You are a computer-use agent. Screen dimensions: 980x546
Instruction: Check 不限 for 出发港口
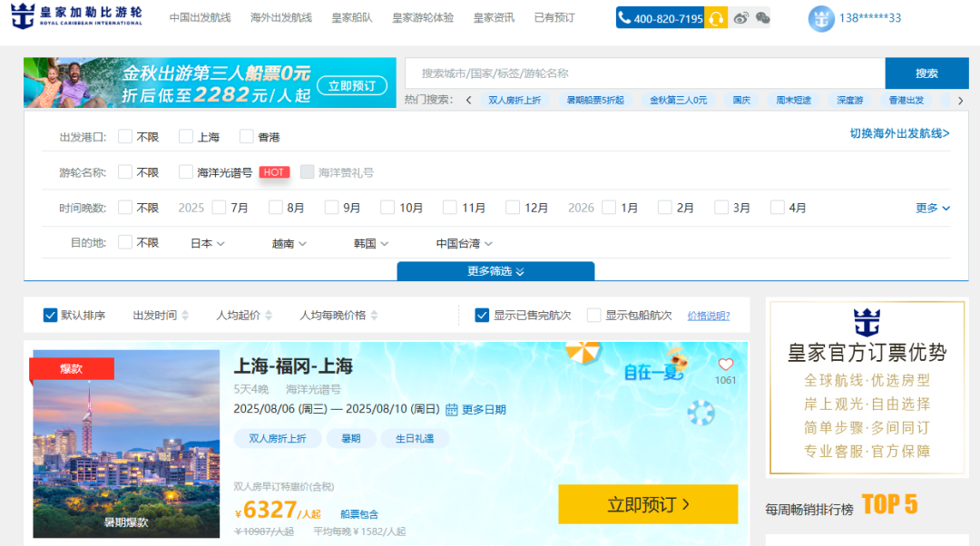click(x=125, y=136)
